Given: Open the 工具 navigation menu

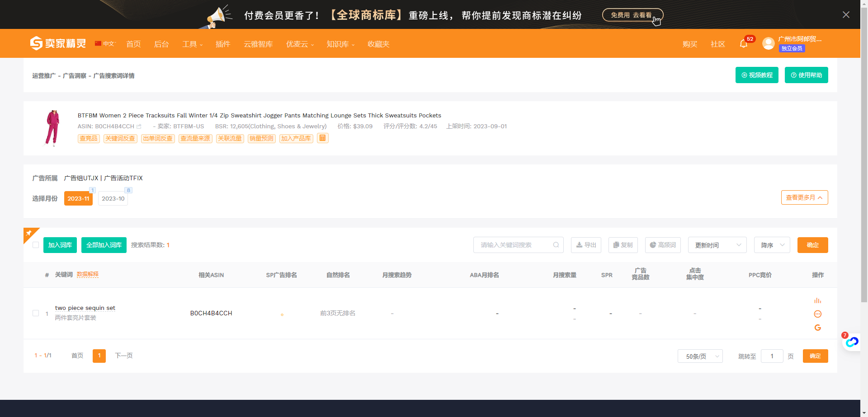Looking at the screenshot, I should click(192, 44).
